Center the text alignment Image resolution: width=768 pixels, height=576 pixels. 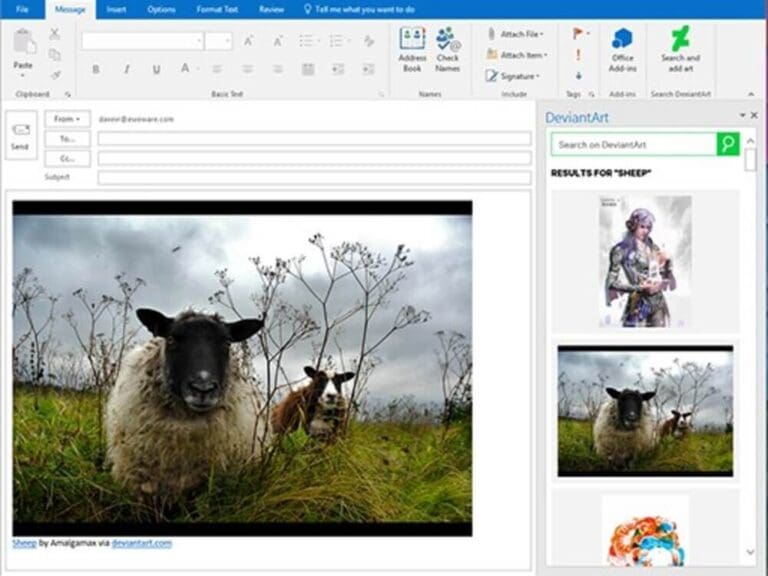coord(247,69)
